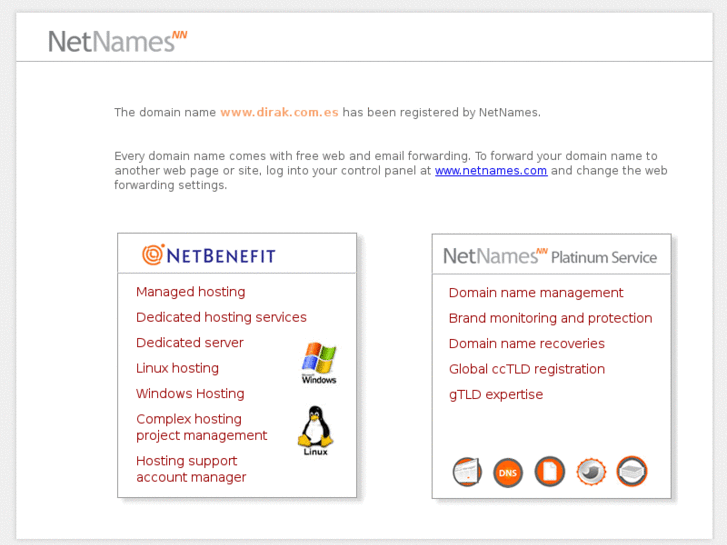The image size is (727, 545).
Task: Click the gear-edged seal badge icon
Action: click(591, 472)
